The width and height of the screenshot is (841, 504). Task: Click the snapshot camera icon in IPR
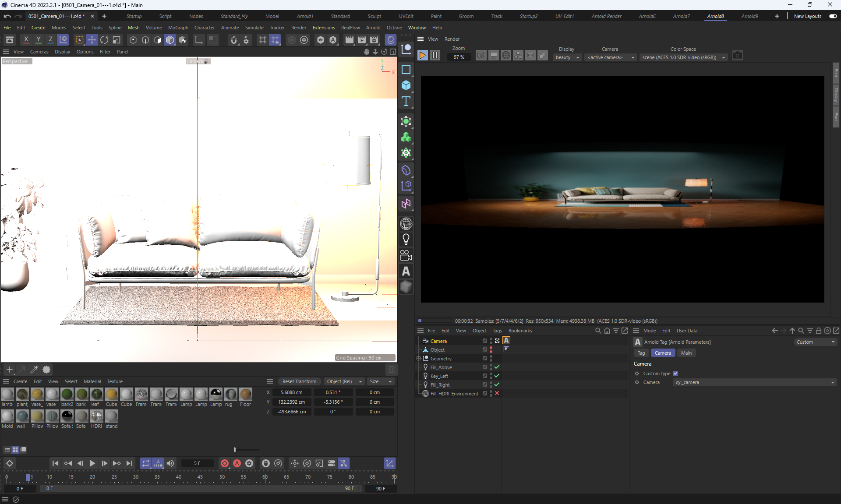click(737, 56)
